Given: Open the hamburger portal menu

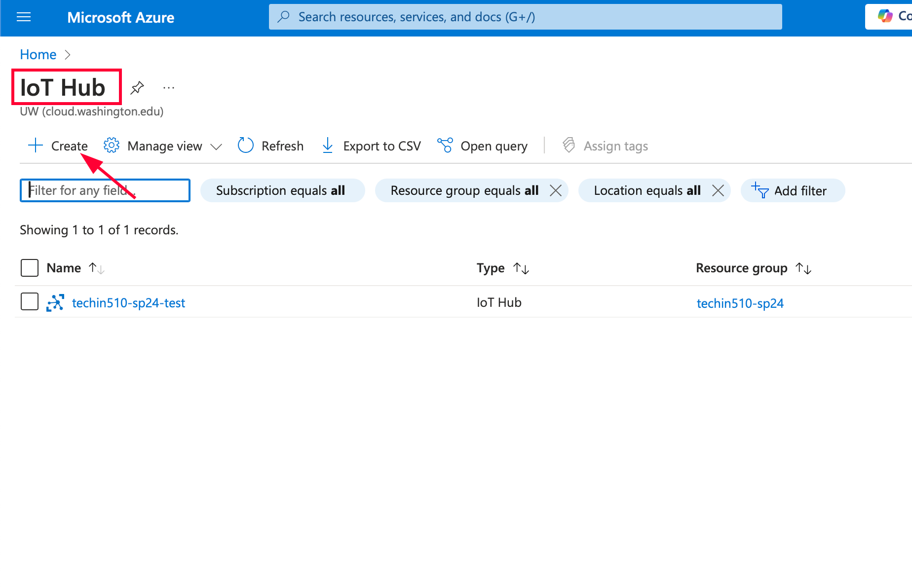Looking at the screenshot, I should tap(24, 17).
